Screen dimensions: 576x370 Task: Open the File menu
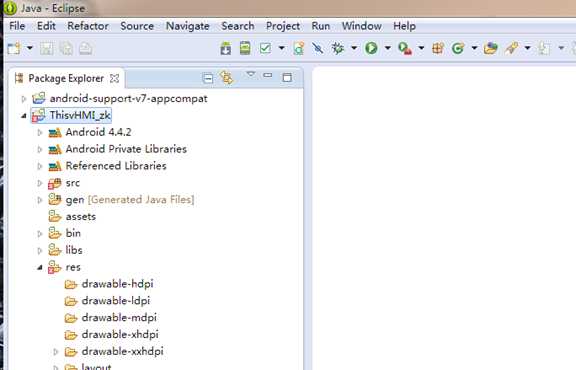tap(17, 26)
